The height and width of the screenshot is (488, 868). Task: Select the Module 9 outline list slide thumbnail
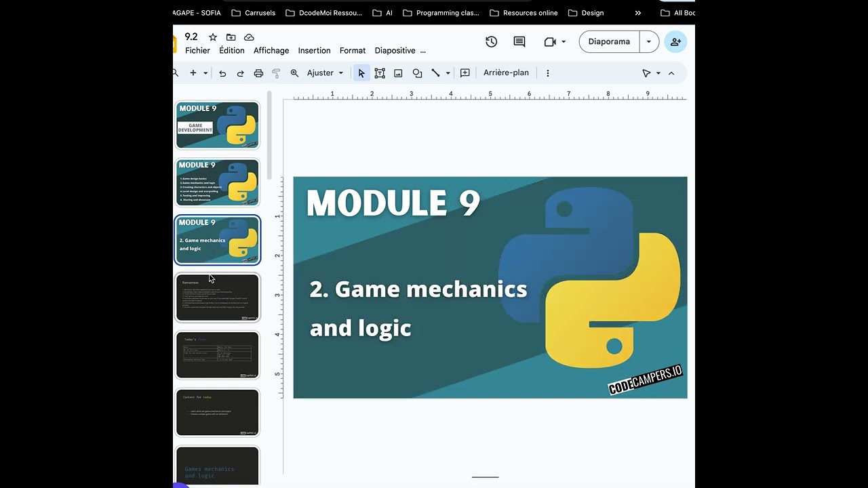[218, 182]
